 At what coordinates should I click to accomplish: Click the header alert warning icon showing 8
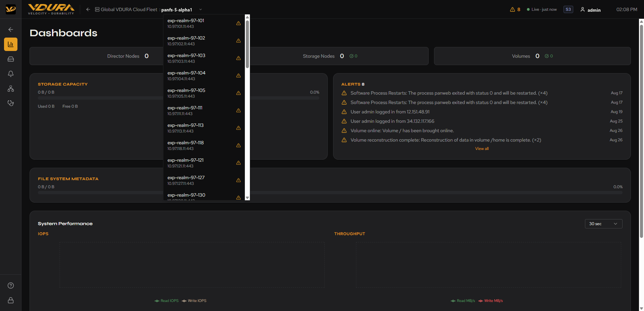pos(512,9)
